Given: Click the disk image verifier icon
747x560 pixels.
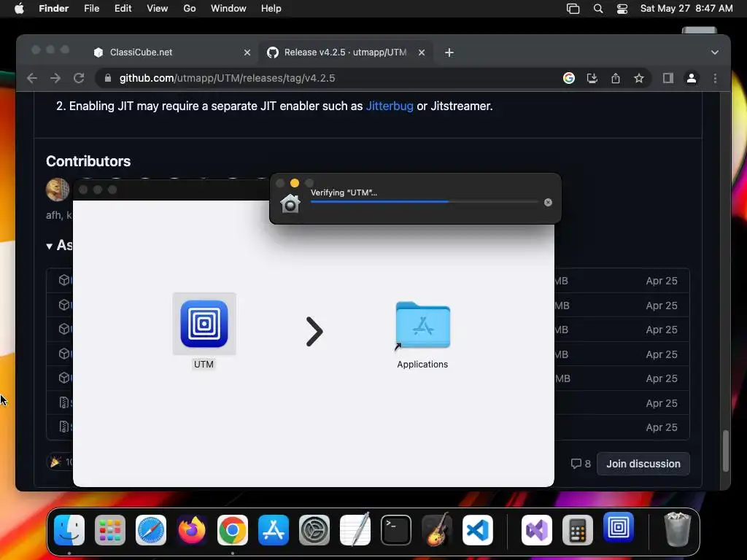Looking at the screenshot, I should pyautogui.click(x=290, y=203).
